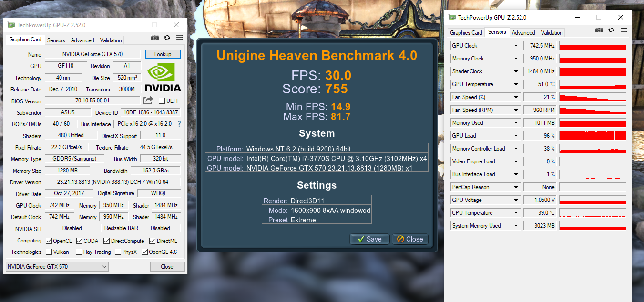This screenshot has height=302, width=644.
Task: Toggle the Vulkan checkbox
Action: tap(49, 252)
